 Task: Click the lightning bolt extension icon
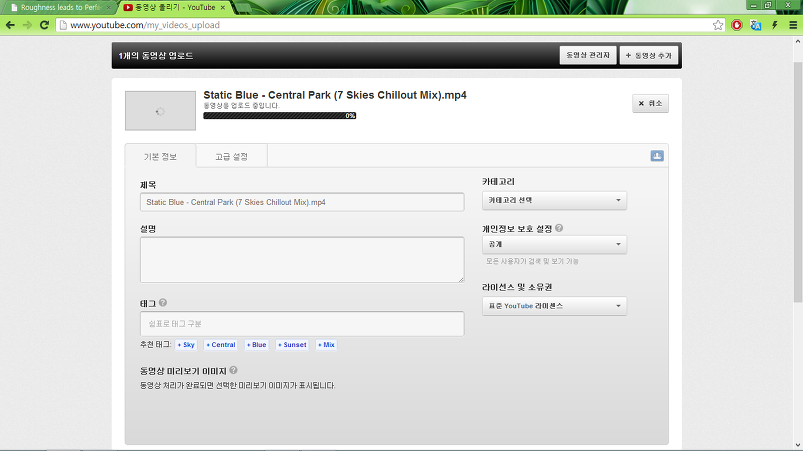point(775,25)
